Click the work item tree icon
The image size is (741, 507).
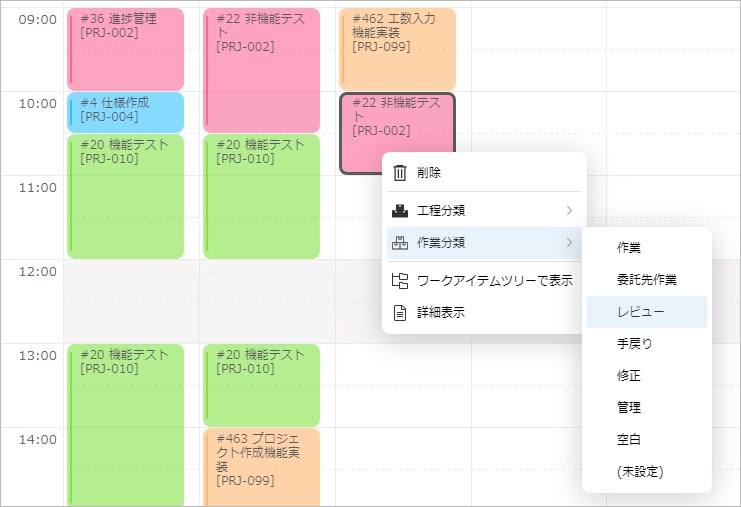tap(400, 281)
